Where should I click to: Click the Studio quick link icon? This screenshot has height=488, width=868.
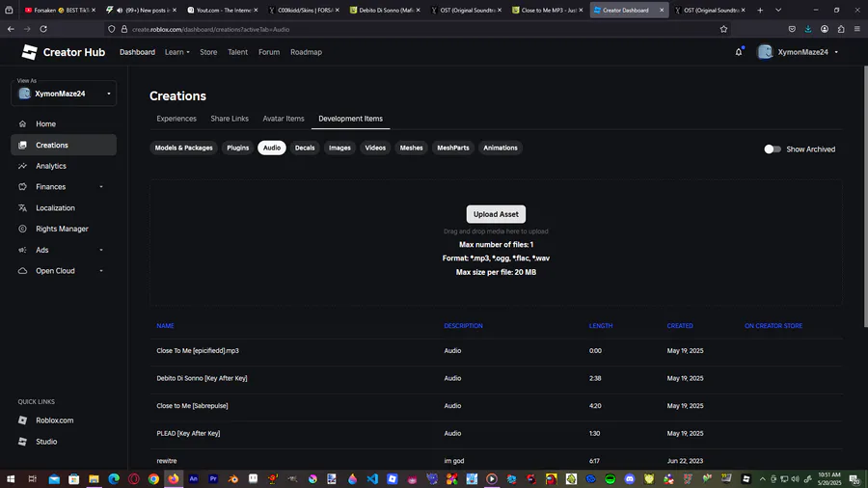23,442
